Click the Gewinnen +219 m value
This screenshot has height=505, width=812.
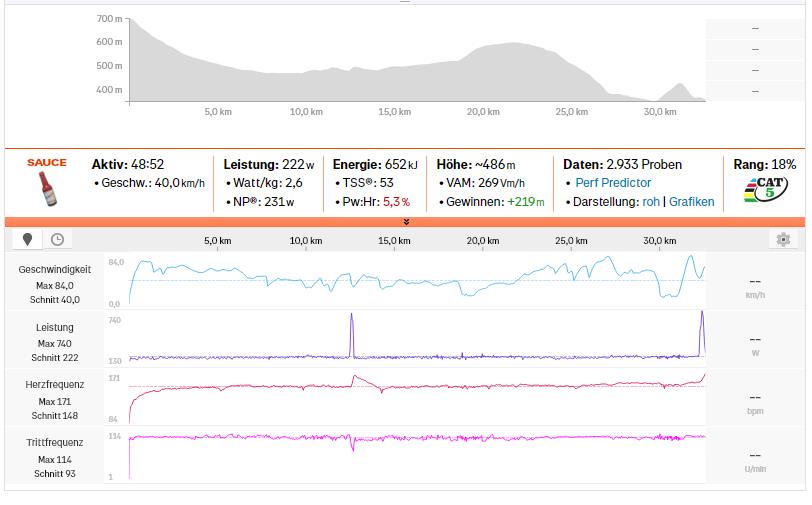click(x=526, y=201)
